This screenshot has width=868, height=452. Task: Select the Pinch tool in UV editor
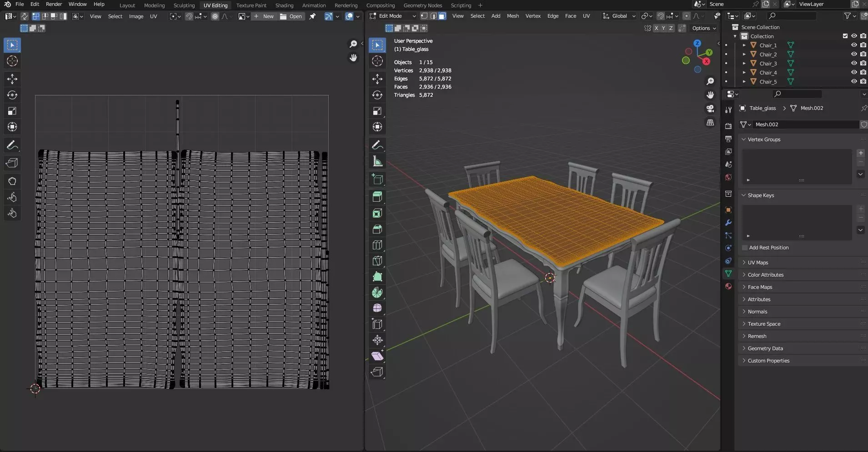click(x=12, y=213)
